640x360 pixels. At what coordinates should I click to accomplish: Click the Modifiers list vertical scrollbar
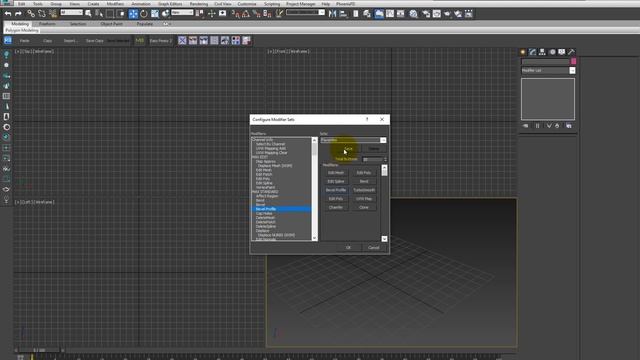314,189
